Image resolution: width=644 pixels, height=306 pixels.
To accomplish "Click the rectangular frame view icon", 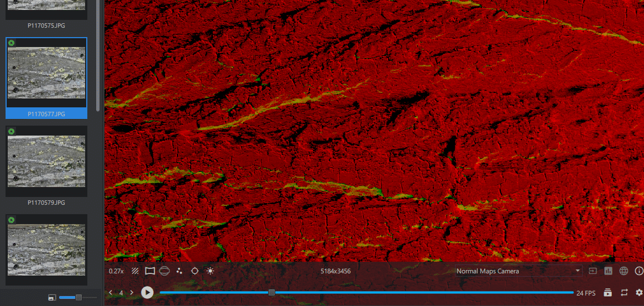I will click(x=149, y=271).
